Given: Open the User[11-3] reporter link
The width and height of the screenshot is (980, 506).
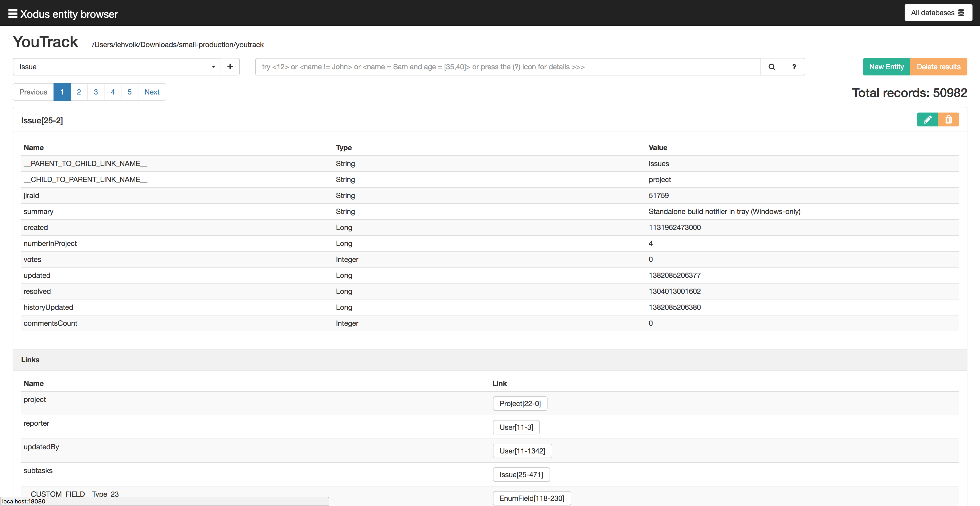Looking at the screenshot, I should [516, 427].
